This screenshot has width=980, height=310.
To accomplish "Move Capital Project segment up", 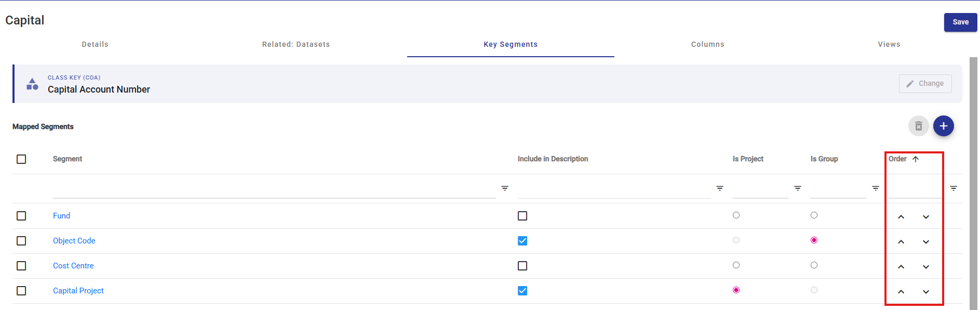I will [901, 292].
